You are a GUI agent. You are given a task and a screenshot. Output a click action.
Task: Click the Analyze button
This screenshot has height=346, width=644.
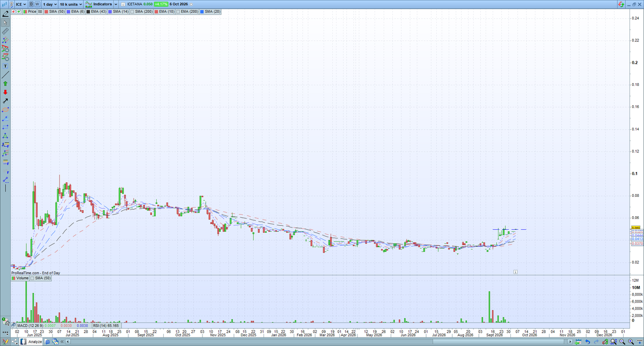[31, 342]
